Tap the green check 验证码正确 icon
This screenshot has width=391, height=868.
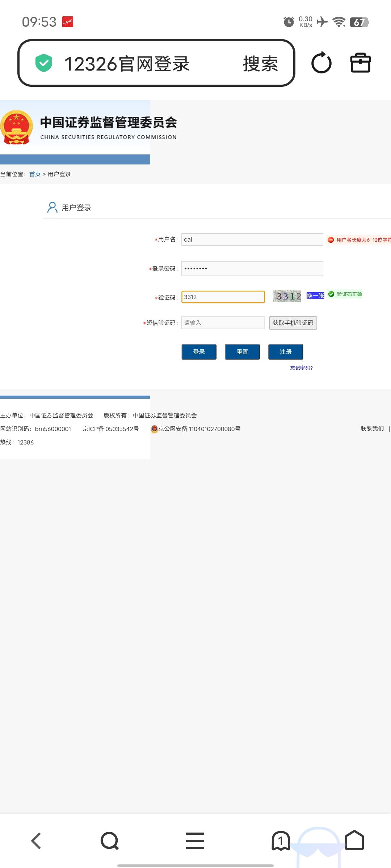coord(331,294)
